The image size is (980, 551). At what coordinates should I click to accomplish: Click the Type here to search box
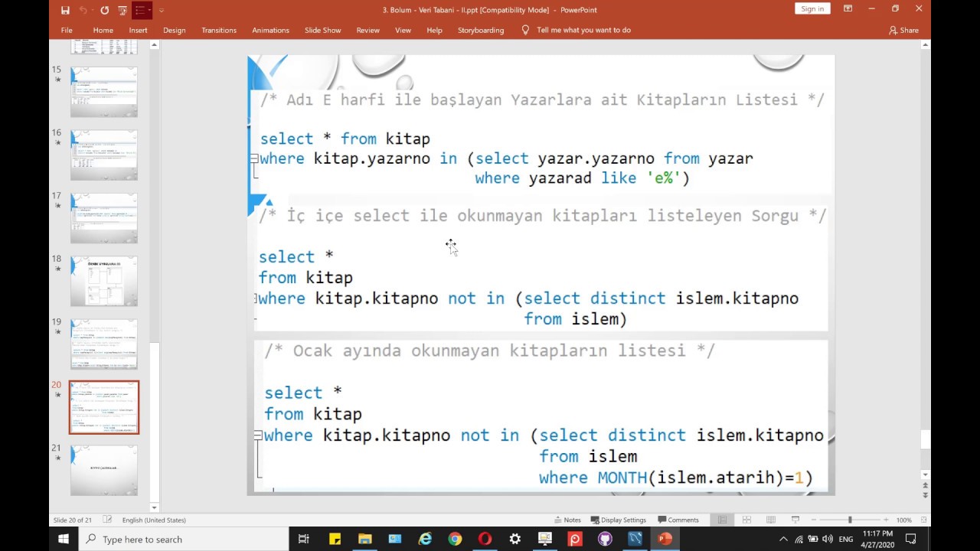(x=184, y=540)
